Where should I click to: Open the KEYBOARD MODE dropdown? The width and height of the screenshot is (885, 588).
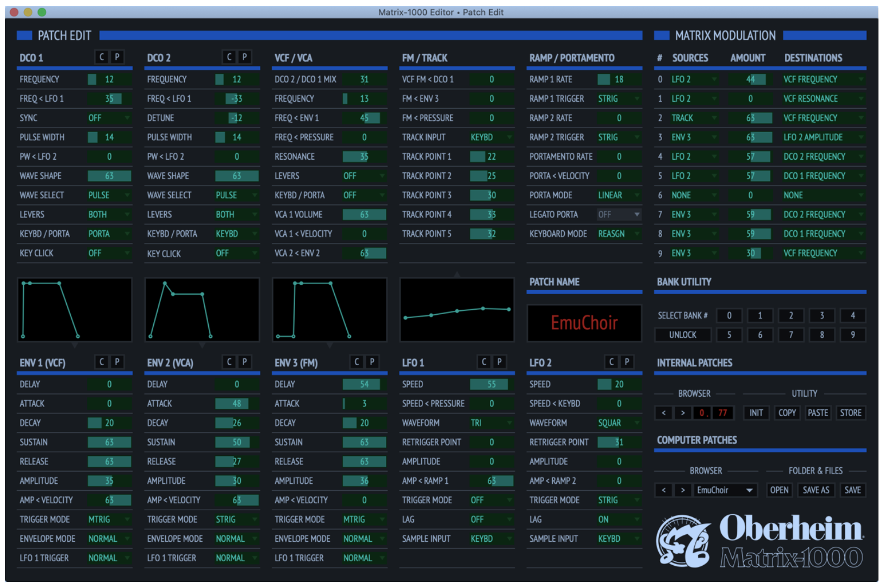tap(619, 234)
